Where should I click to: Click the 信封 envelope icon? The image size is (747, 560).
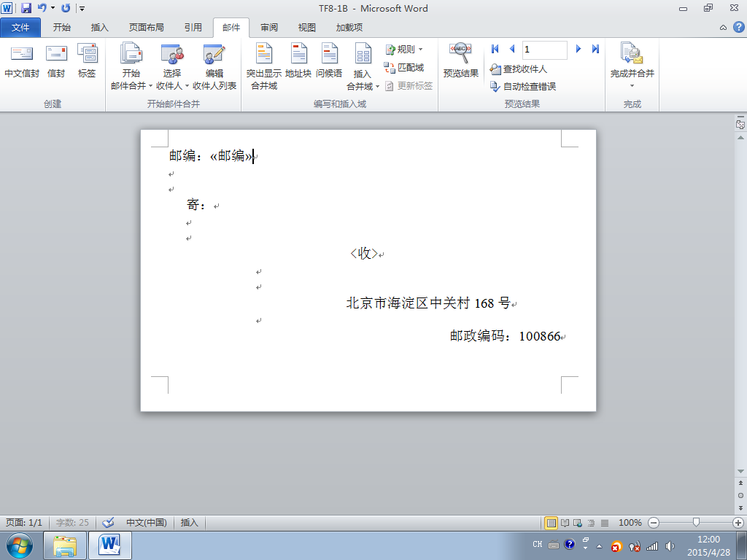pos(56,61)
